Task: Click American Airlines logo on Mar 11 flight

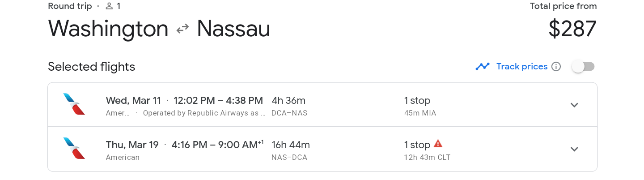Action: pos(74,104)
